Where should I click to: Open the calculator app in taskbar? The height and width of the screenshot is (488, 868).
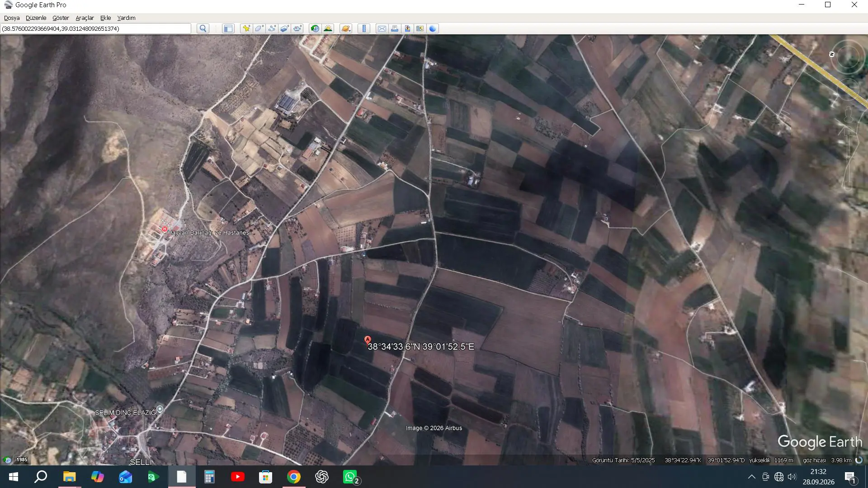tap(209, 477)
